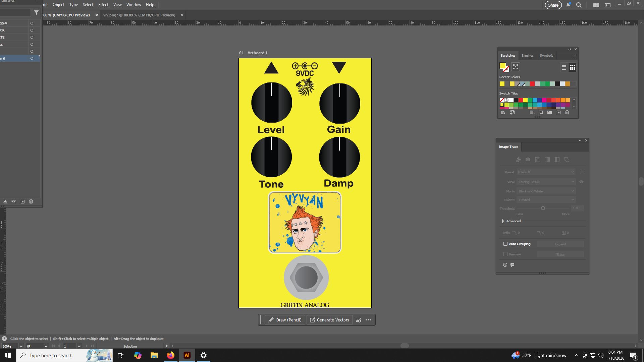The image size is (644, 362).
Task: Click the Generate Vectors button
Action: click(x=329, y=320)
